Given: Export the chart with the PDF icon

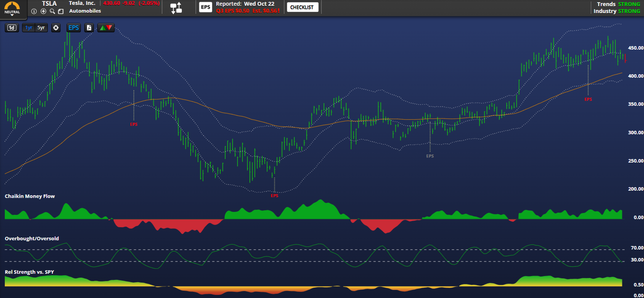Looking at the screenshot, I should point(89,28).
